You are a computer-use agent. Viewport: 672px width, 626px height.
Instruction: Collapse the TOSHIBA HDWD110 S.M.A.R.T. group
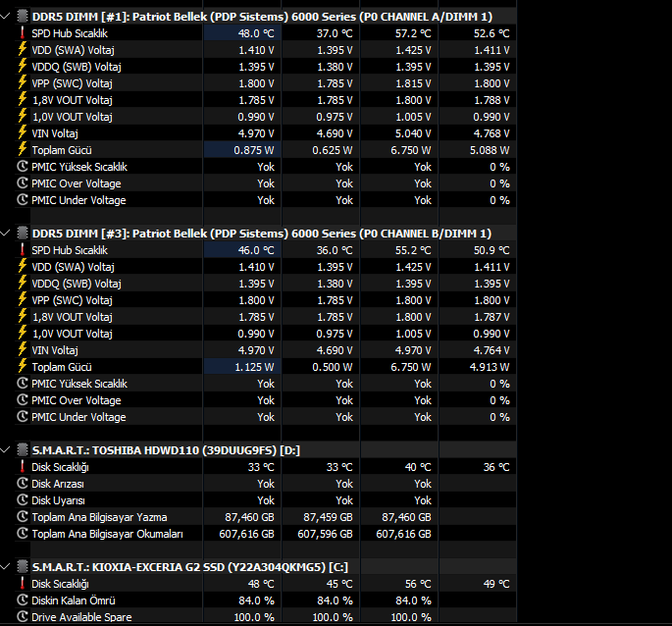(x=5, y=450)
